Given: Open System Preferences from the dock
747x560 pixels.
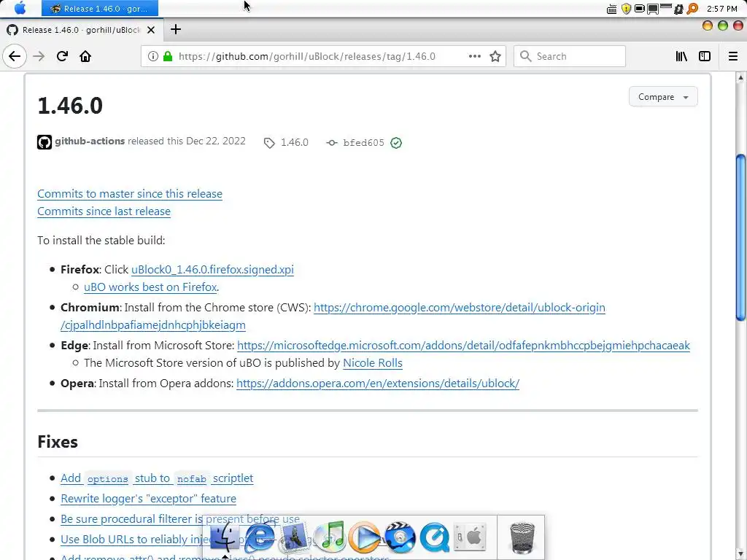Looking at the screenshot, I should pyautogui.click(x=470, y=537).
